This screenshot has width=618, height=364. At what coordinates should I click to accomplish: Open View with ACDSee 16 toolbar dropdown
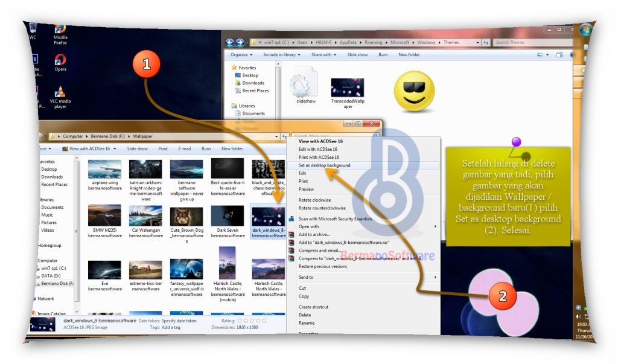89,148
